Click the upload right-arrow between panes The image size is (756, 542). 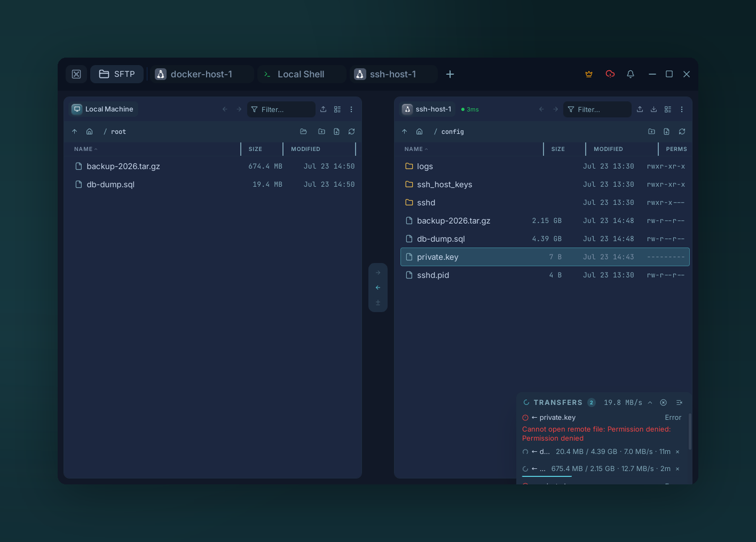click(x=378, y=272)
